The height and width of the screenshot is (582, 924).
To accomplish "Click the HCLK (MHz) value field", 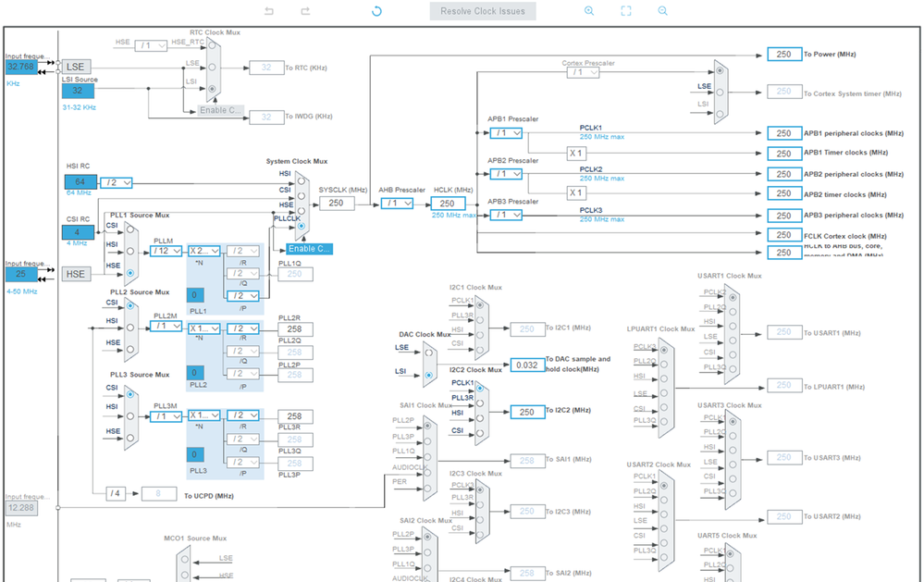I will [x=448, y=204].
